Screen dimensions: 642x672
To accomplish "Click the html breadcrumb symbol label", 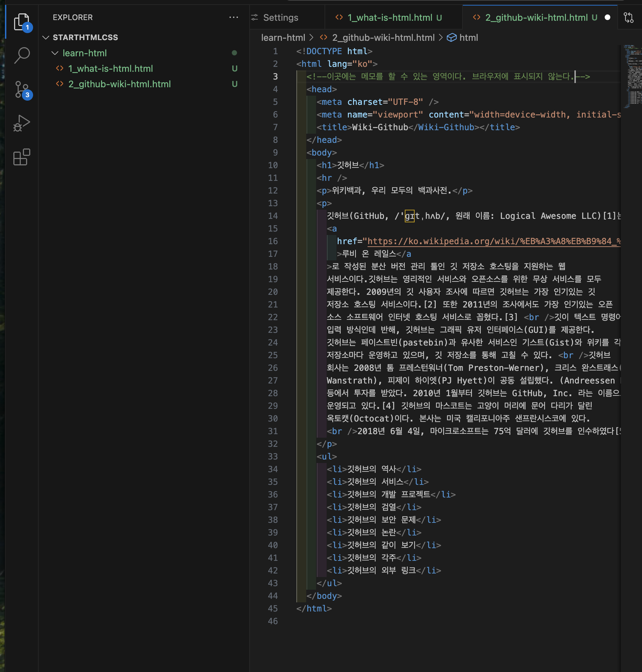I will [x=468, y=38].
